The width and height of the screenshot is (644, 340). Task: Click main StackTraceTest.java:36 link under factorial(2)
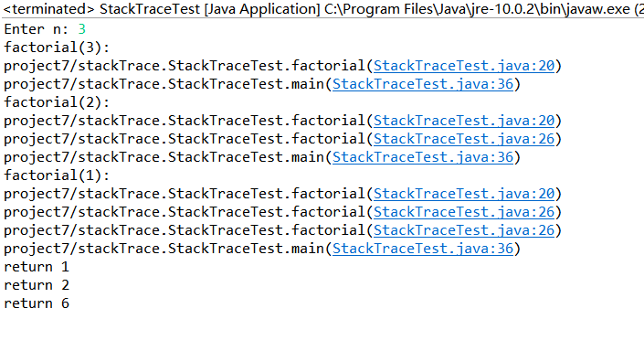pyautogui.click(x=423, y=157)
